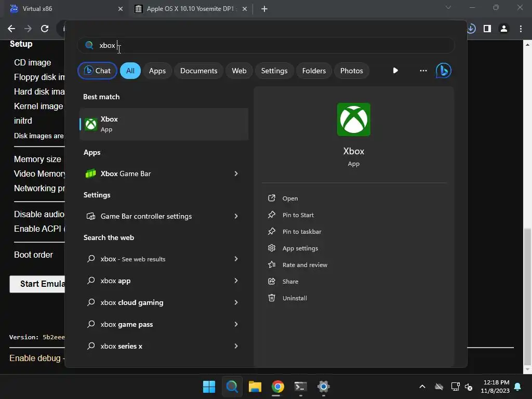
Task: Go back in Chrome
Action: (x=11, y=29)
